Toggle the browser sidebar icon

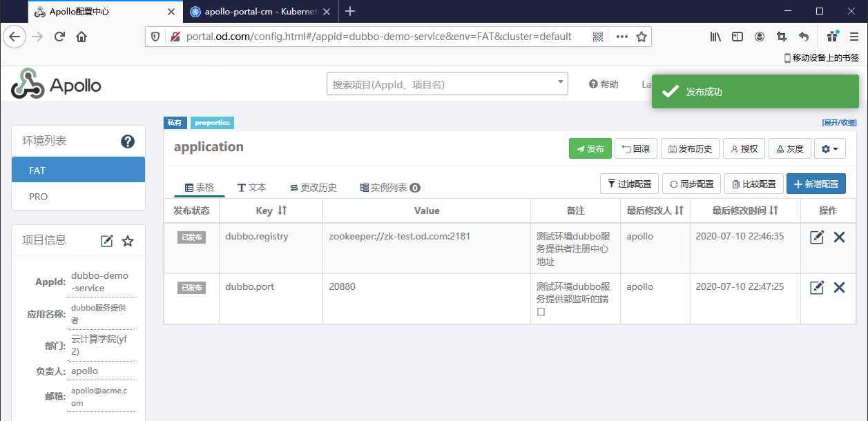(x=737, y=37)
